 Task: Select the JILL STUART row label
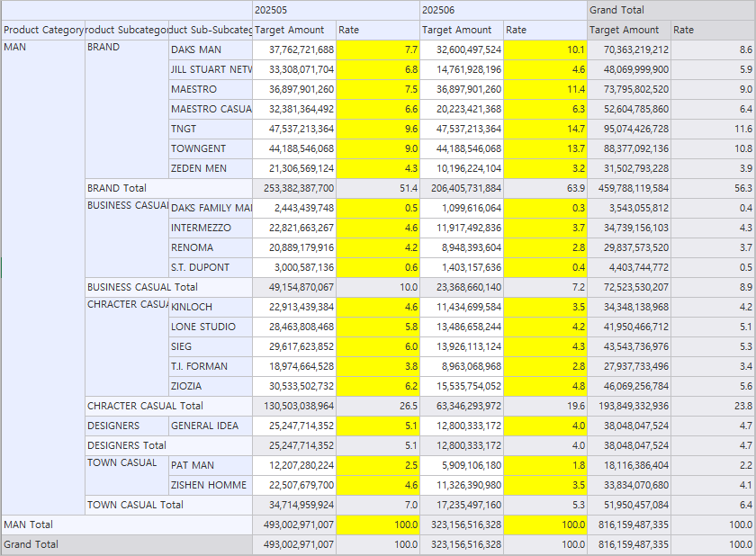pyautogui.click(x=211, y=69)
